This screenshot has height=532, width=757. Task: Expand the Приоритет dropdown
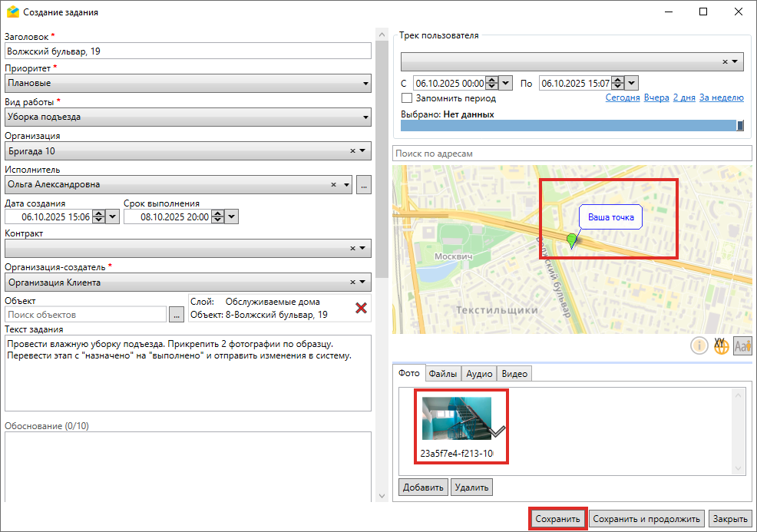coord(365,84)
